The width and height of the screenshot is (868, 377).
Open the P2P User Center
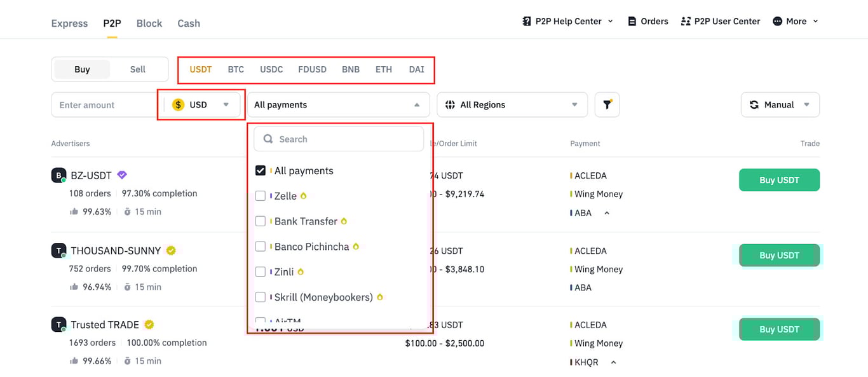coord(720,20)
